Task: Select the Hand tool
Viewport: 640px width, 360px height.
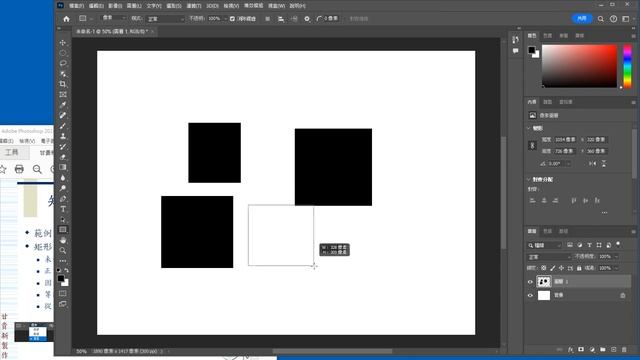Action: click(62, 240)
